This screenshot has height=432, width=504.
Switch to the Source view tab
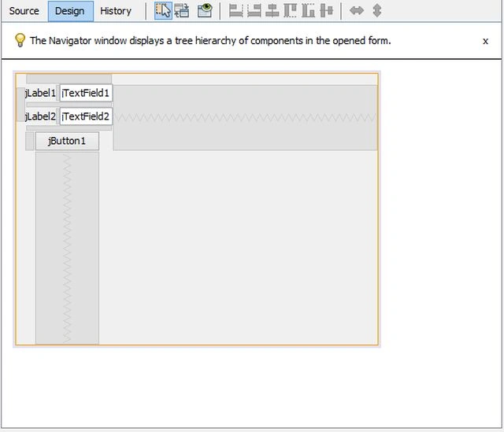[24, 11]
